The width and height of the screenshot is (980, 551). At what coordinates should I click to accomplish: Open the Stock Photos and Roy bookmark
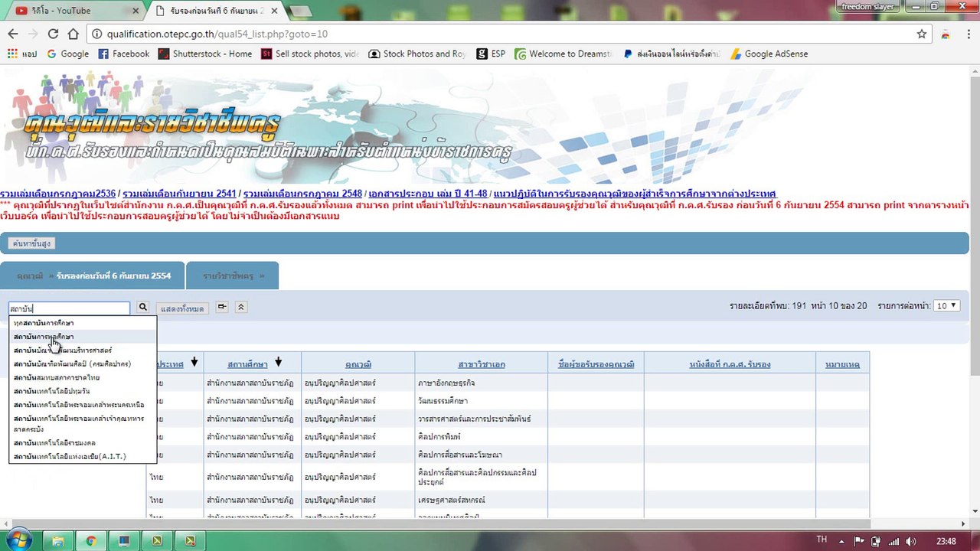pos(417,54)
